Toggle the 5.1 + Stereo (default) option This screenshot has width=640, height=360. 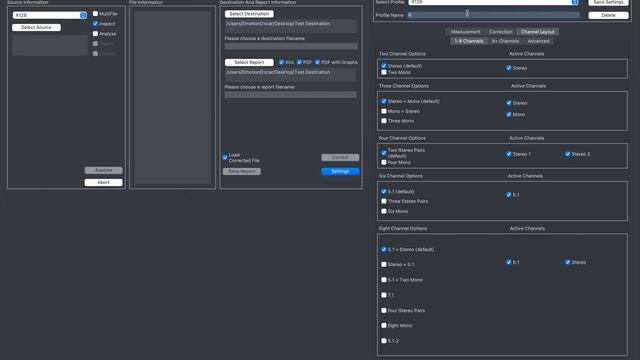[x=384, y=249]
